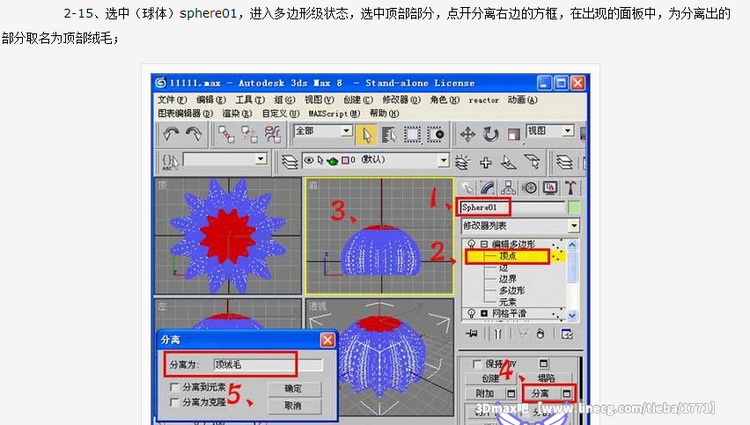The height and width of the screenshot is (425, 750).
Task: Click the 取消 button in 分离 dialog
Action: click(293, 405)
